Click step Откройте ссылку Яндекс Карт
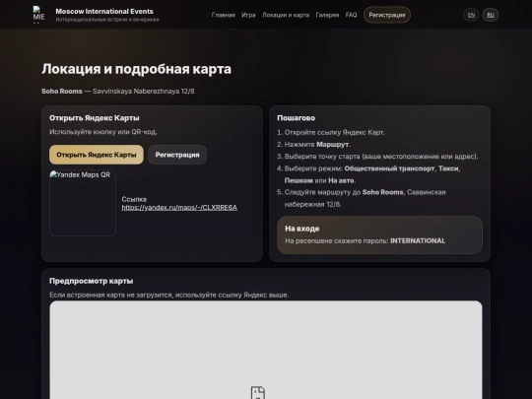 coord(335,132)
